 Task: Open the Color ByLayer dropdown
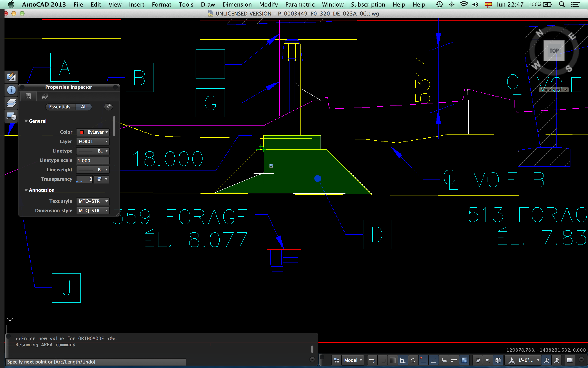click(93, 132)
